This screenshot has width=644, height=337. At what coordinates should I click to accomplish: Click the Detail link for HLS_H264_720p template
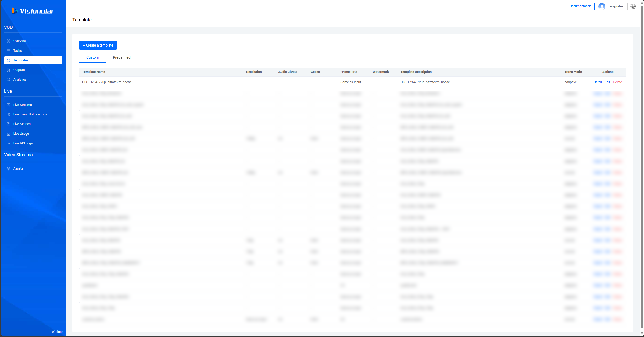tap(597, 82)
